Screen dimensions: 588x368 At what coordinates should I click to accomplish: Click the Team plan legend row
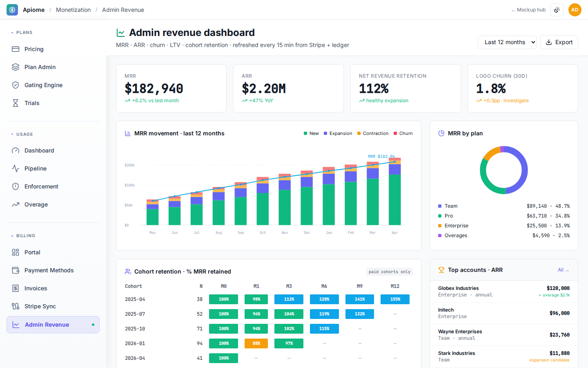[x=504, y=206]
